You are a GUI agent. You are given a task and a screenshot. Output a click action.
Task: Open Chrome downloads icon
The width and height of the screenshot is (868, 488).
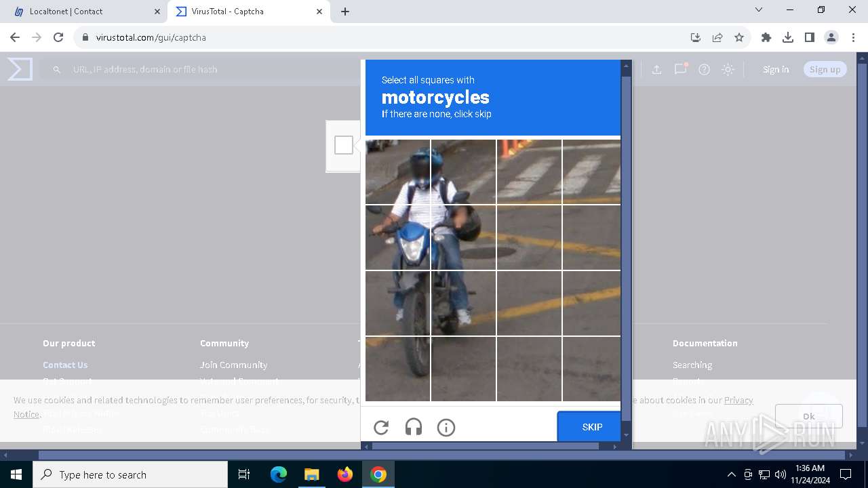tap(788, 37)
